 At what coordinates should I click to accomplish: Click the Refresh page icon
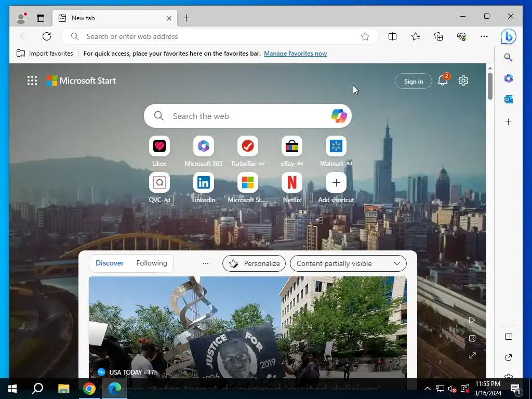47,36
